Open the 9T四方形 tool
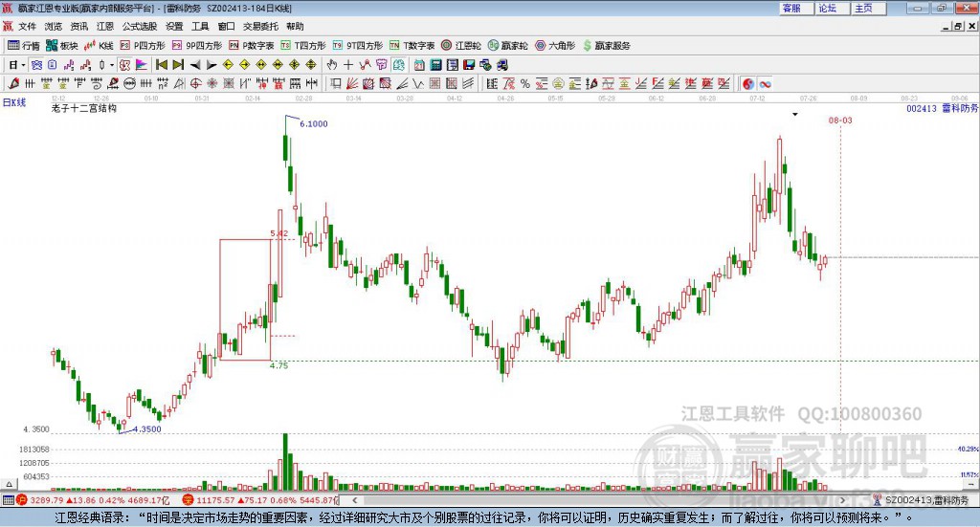This screenshot has width=980, height=527. click(358, 46)
